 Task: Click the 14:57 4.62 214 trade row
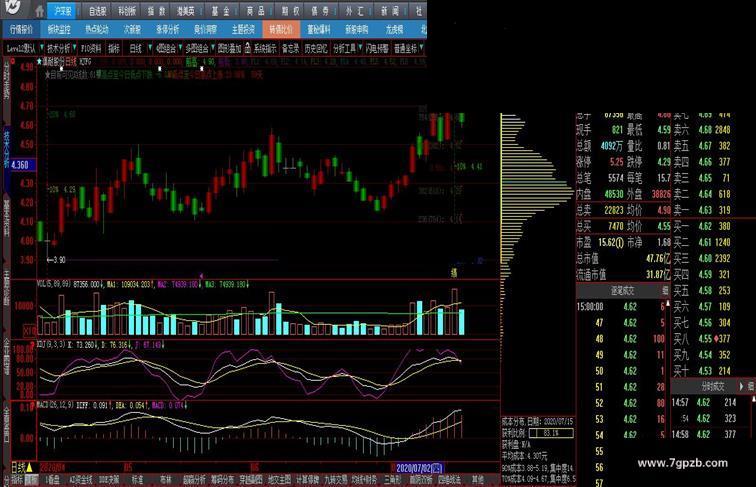tap(704, 402)
